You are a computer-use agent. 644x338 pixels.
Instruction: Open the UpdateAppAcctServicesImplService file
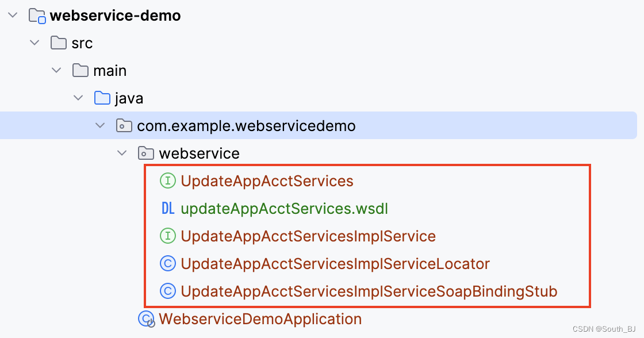(x=308, y=236)
